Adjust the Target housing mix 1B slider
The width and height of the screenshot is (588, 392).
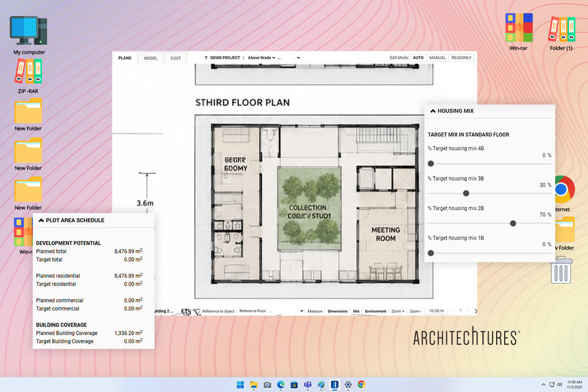tap(431, 253)
